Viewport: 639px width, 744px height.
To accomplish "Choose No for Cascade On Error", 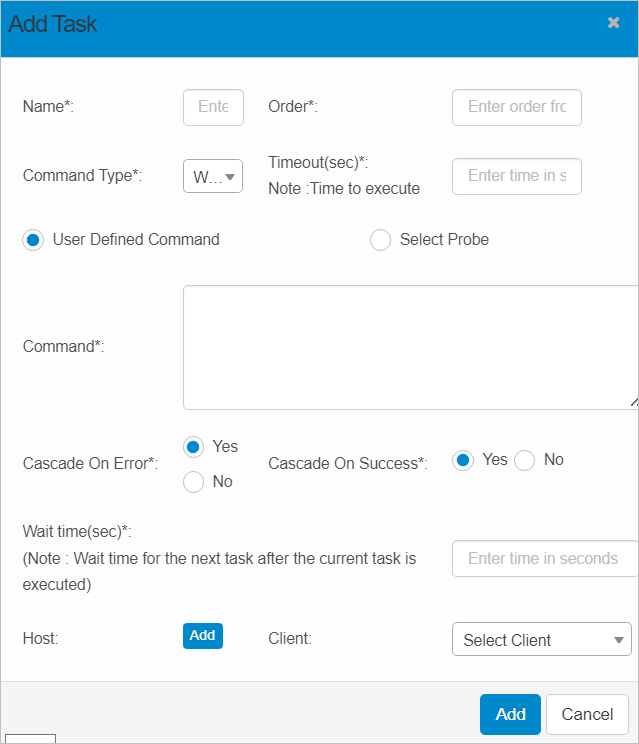I will coord(194,482).
